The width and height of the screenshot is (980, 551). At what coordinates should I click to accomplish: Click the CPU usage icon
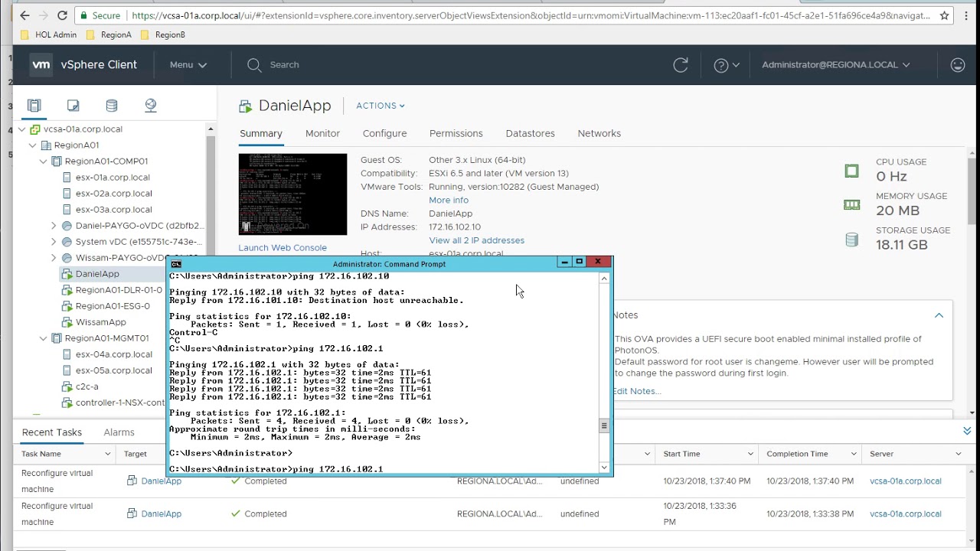pos(851,171)
